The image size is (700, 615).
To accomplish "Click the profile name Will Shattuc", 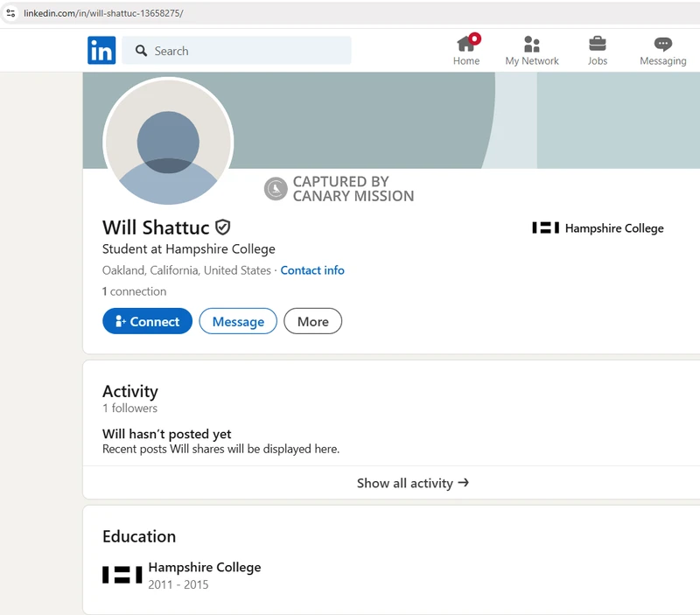I will (156, 227).
